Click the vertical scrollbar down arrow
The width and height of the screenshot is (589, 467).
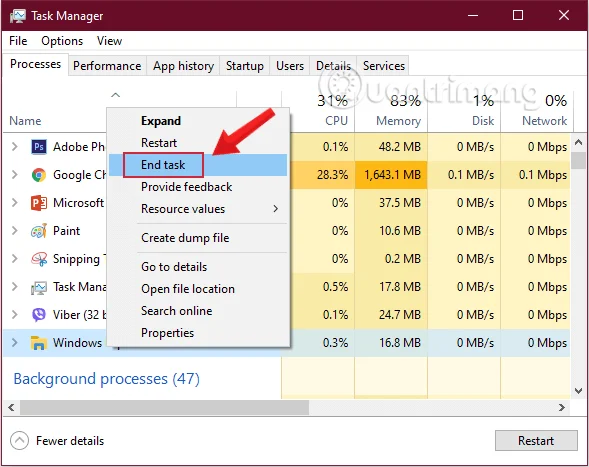click(578, 391)
